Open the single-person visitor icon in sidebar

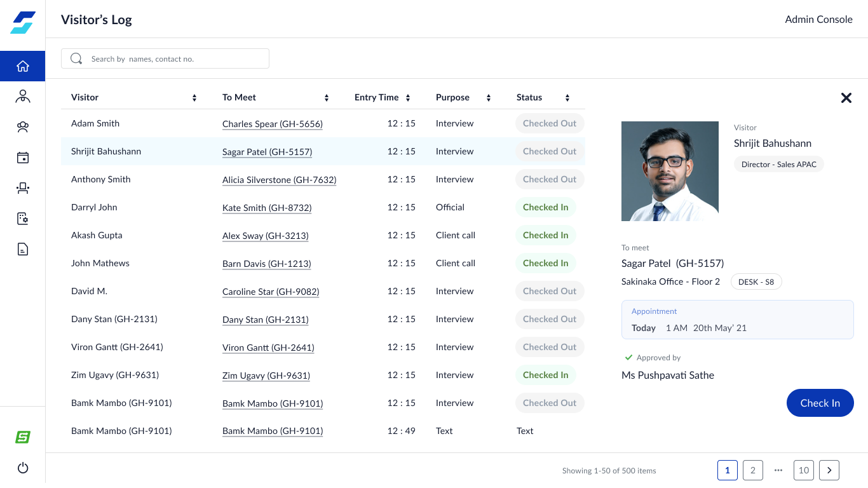pos(23,97)
